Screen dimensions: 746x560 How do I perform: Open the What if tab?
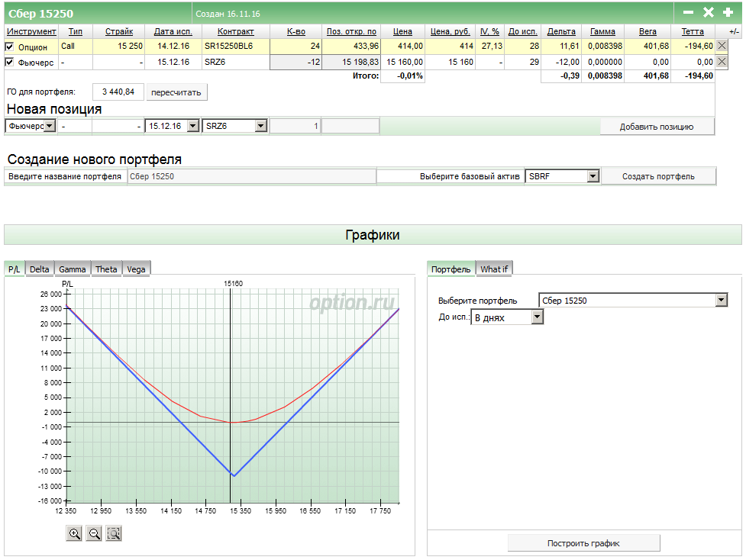[x=495, y=269]
